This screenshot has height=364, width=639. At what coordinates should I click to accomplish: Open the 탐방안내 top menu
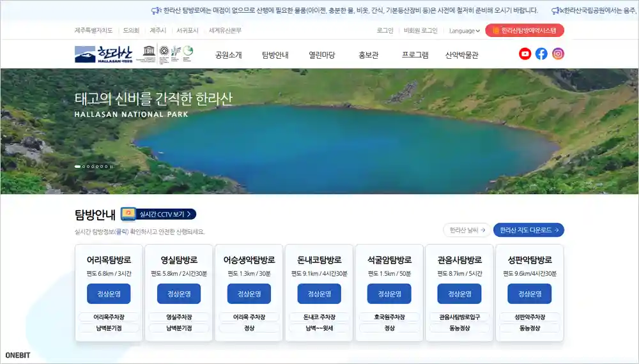tap(275, 55)
